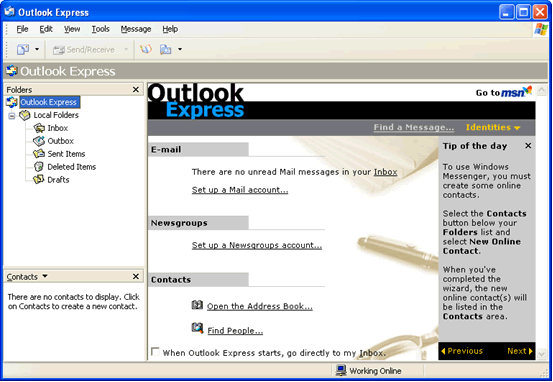Maximize the Outlook Express window
This screenshot has height=382, width=553.
(524, 12)
